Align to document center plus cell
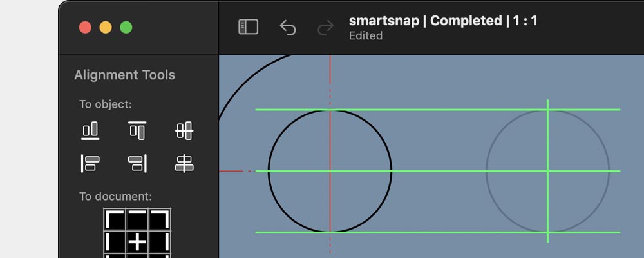The image size is (644, 258). (137, 243)
